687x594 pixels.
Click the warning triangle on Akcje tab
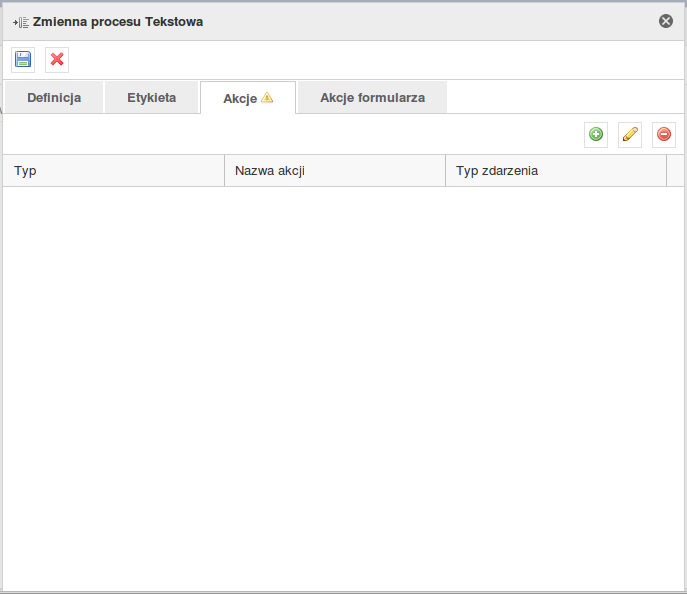pos(267,98)
